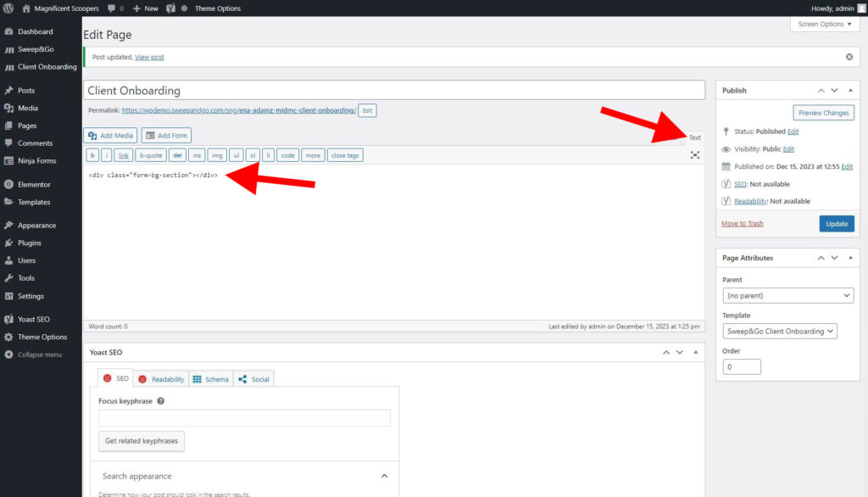Toggle the Publish panel closed

pos(851,90)
